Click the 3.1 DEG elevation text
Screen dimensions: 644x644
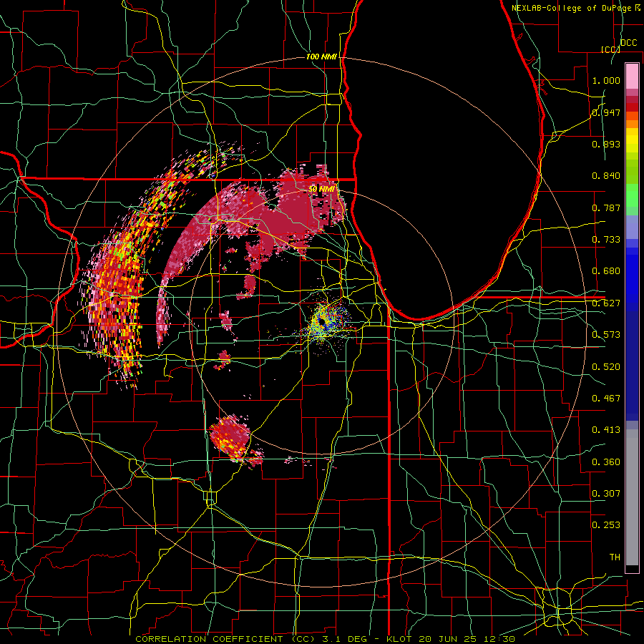coord(344,639)
